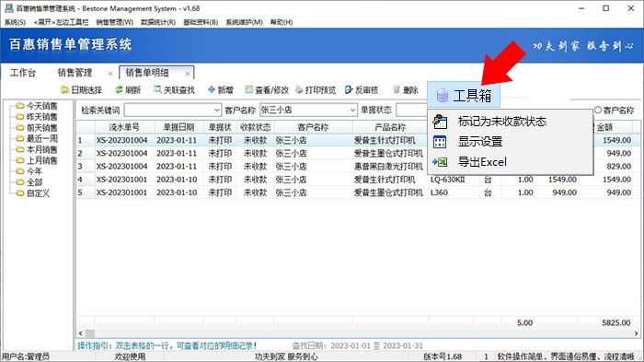Click the 打印预览 printer icon

point(299,89)
